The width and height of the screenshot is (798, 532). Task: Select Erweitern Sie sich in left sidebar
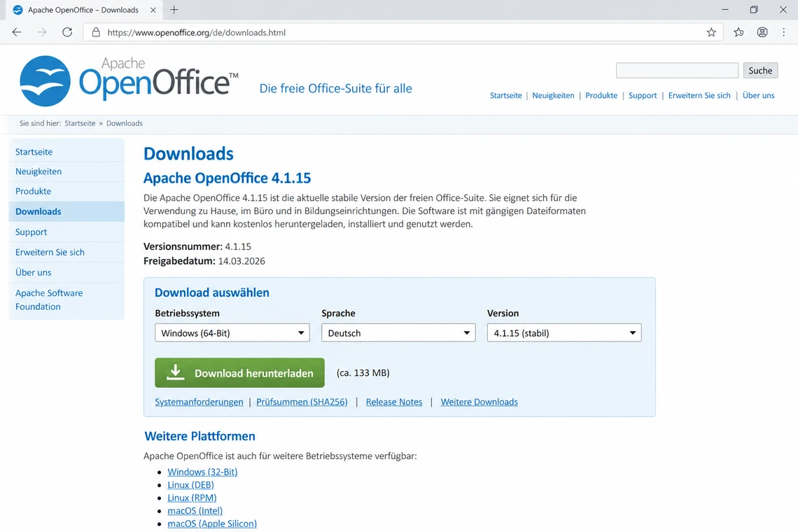click(66, 252)
